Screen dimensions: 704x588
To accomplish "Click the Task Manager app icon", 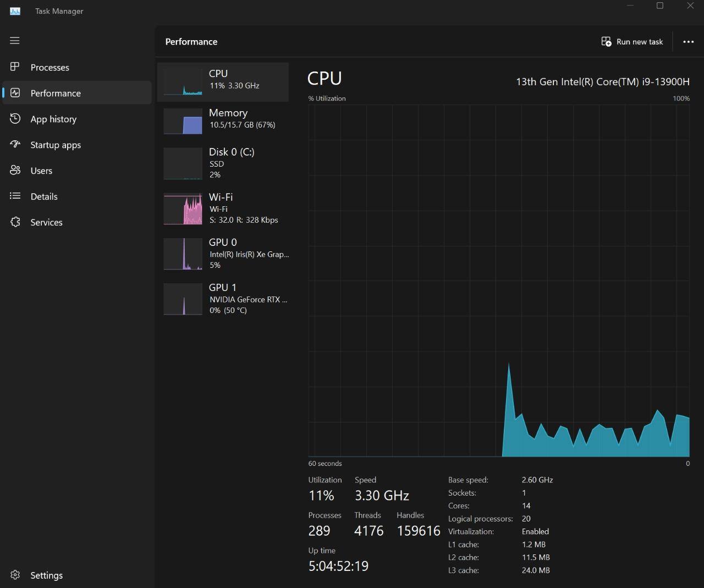I will 15,11.
